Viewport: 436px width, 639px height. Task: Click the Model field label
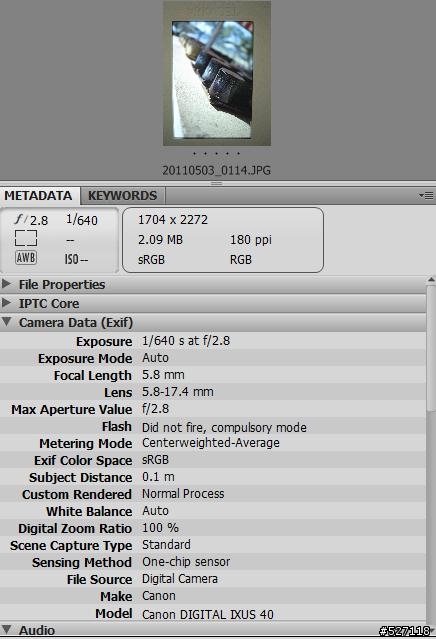(x=114, y=613)
